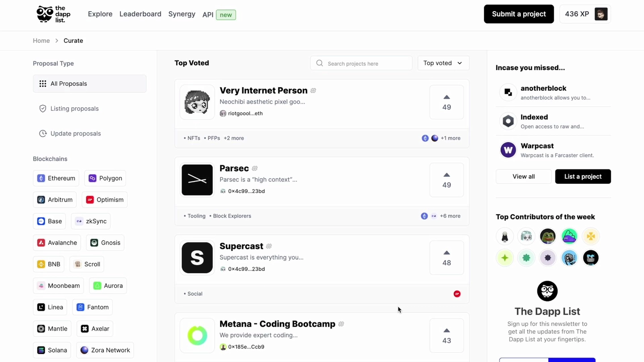This screenshot has width=644, height=362.
Task: Click the Metana green ring logo
Action: tap(197, 336)
